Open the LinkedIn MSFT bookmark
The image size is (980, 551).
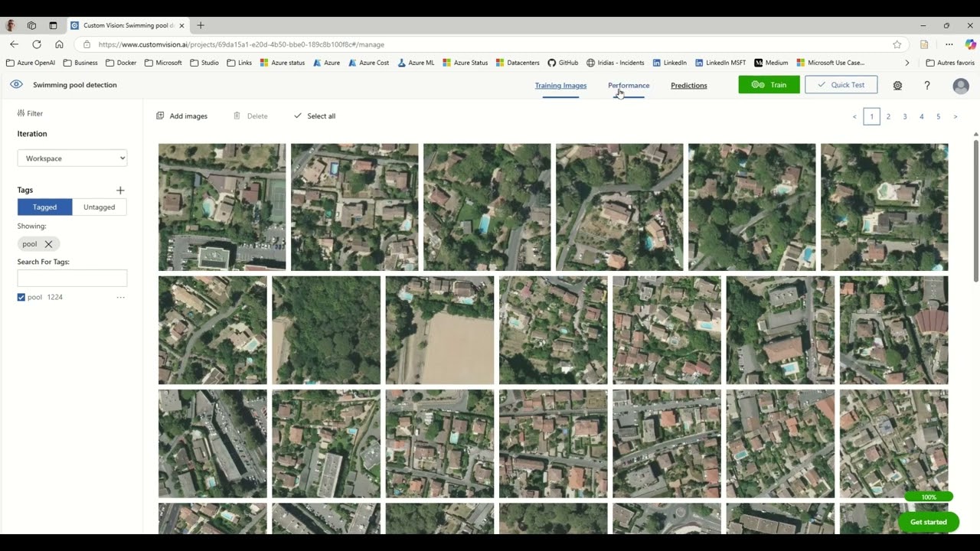tap(720, 63)
